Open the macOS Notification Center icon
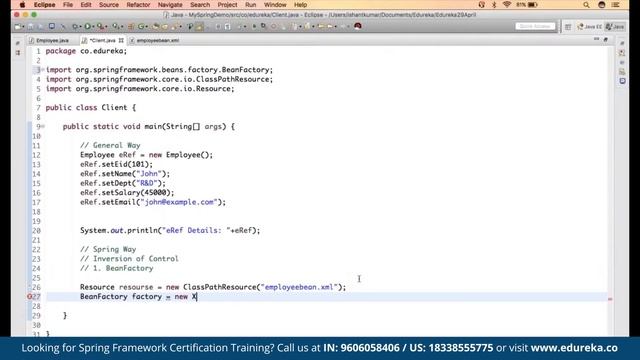This screenshot has width=640, height=360. click(x=616, y=5)
